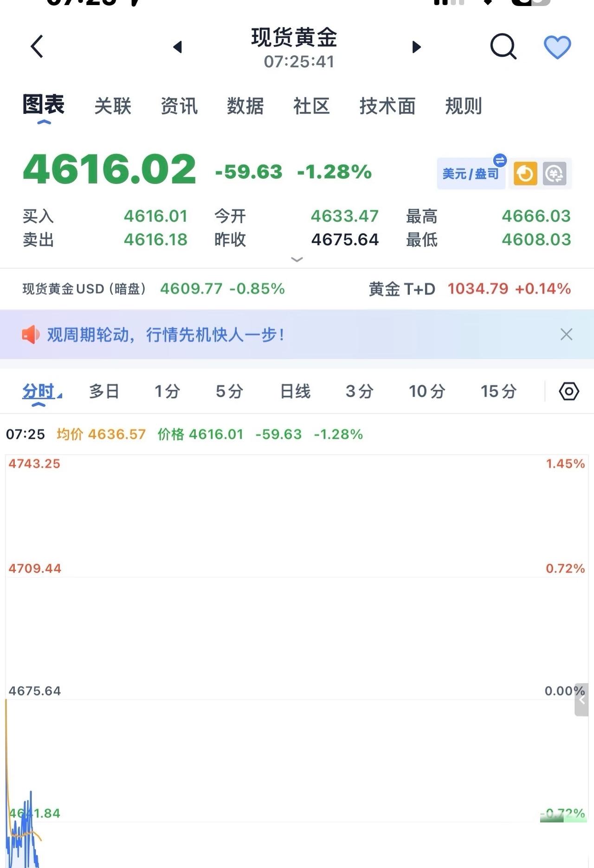Open the 观周期轮动 promotion banner
The width and height of the screenshot is (594, 868).
tap(297, 334)
